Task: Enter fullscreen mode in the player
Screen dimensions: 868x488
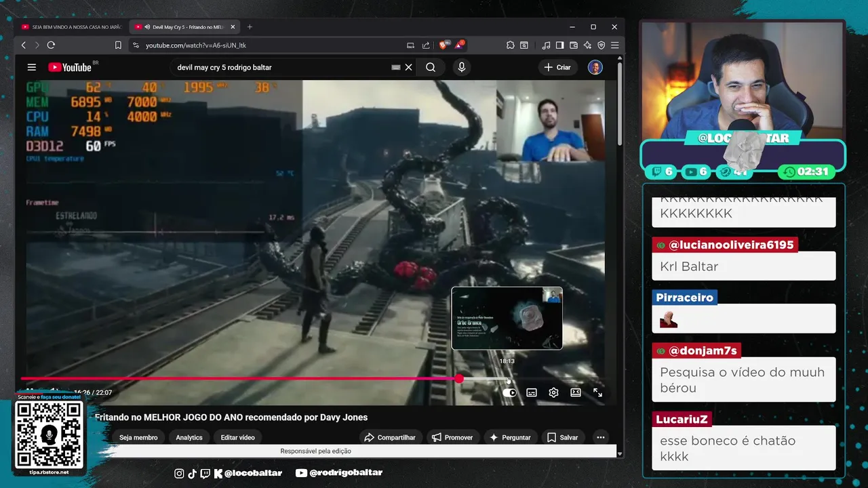Action: pyautogui.click(x=597, y=392)
